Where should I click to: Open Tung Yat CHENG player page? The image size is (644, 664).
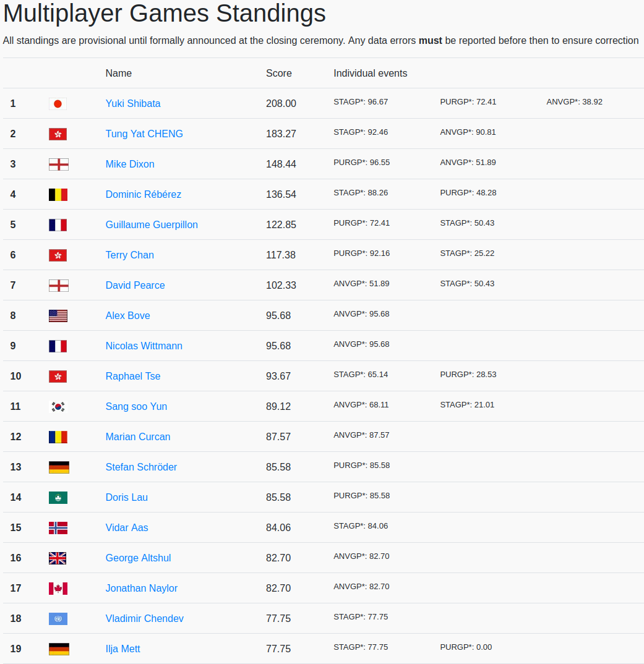pyautogui.click(x=144, y=134)
